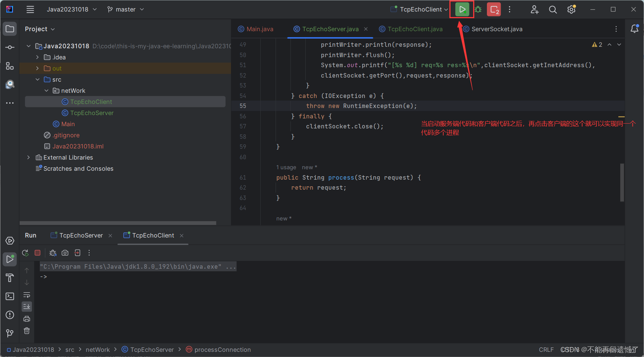Clear console with trash icon
The width and height of the screenshot is (644, 357).
[x=27, y=331]
